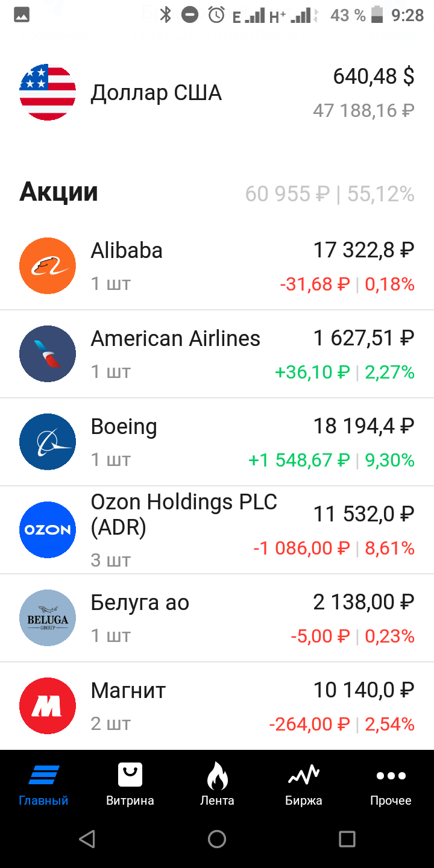Tap the Акции section header
This screenshot has width=434, height=868.
click(58, 192)
